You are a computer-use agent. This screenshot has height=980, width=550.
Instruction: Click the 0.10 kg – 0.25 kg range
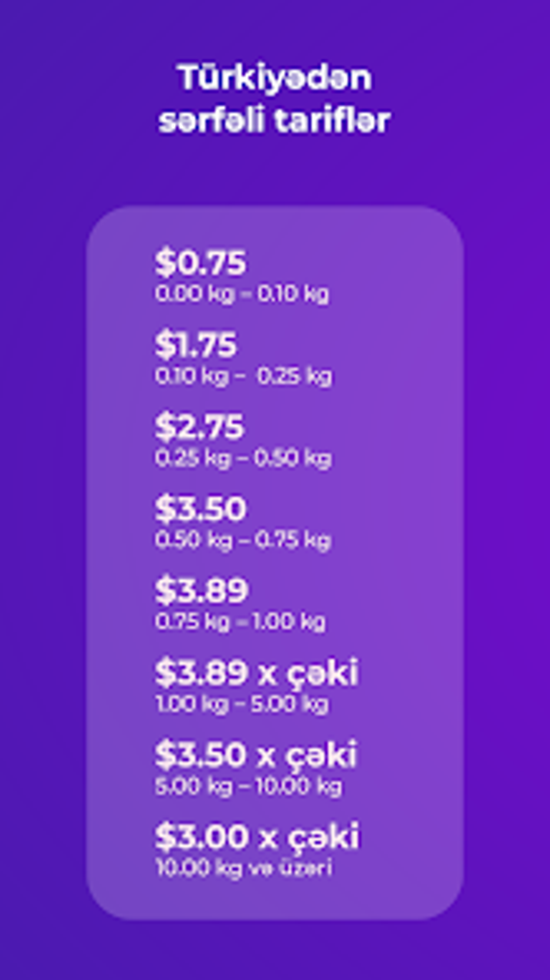coord(243,376)
